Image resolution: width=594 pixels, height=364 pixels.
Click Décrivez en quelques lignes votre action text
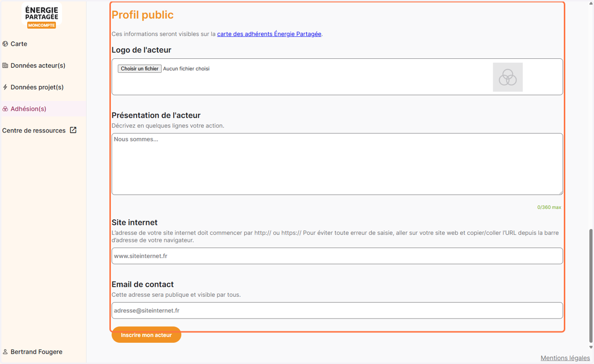click(168, 126)
